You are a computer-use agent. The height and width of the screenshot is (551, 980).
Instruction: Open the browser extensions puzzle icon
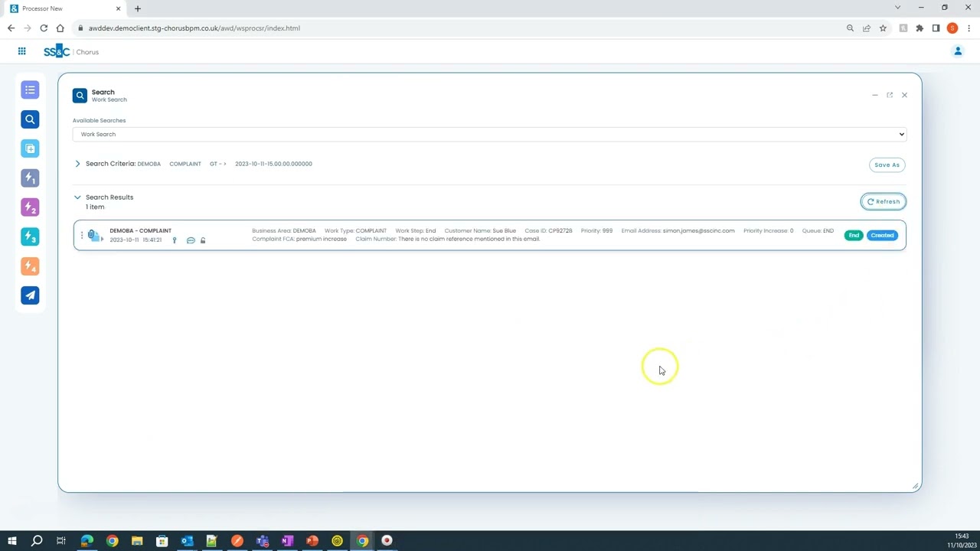[920, 28]
